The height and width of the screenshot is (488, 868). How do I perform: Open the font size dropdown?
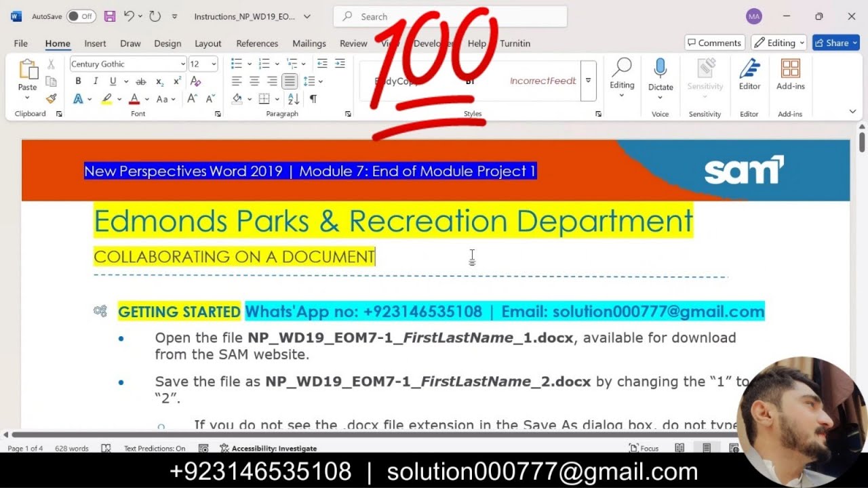click(214, 64)
